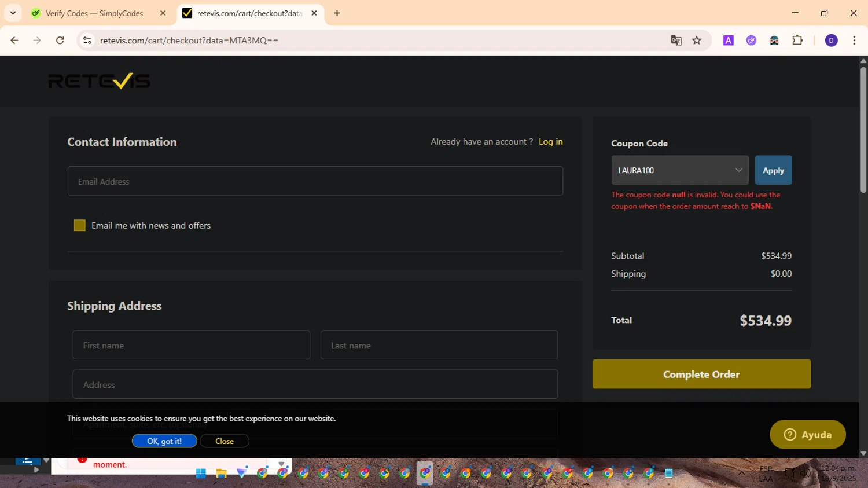This screenshot has height=488, width=868.
Task: Open Chrome three-dot menu
Action: click(854, 41)
